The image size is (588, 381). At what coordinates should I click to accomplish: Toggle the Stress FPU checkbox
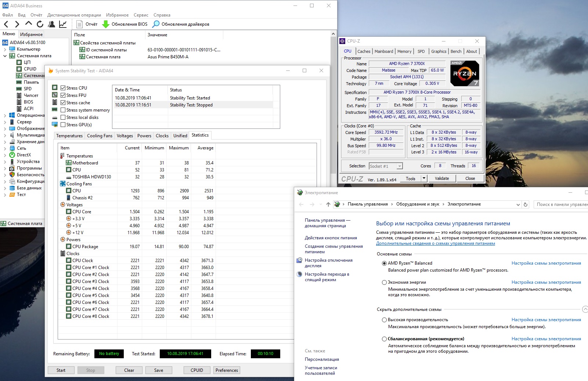pyautogui.click(x=63, y=95)
